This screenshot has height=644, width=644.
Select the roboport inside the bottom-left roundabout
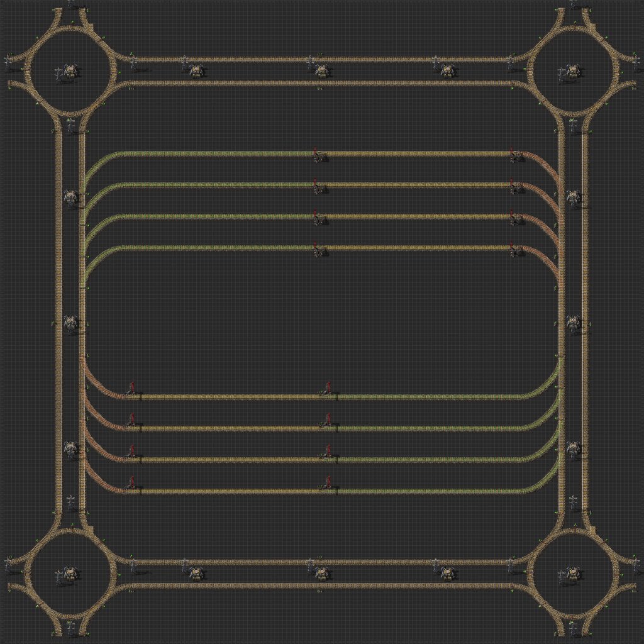(x=71, y=574)
